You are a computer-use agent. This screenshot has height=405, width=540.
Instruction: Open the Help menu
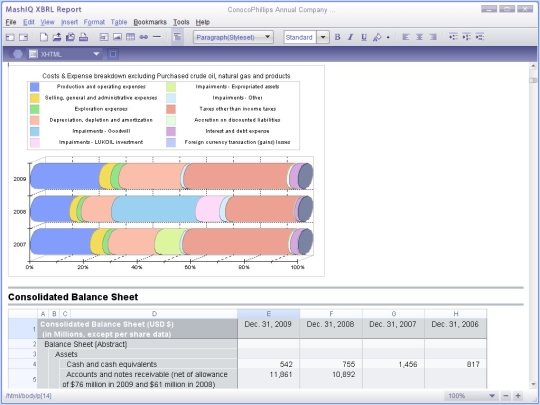[x=203, y=22]
